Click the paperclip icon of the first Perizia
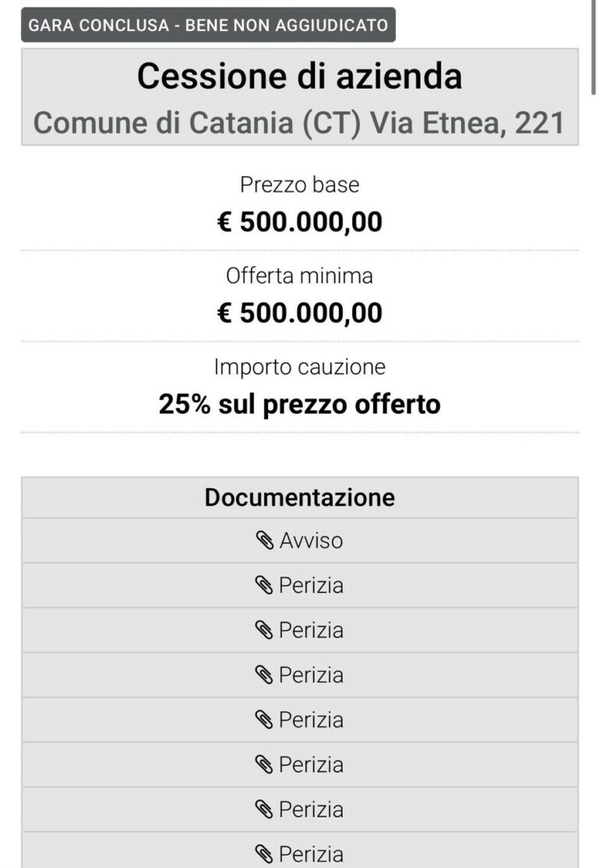Viewport: 600px width, 868px height. point(264,586)
